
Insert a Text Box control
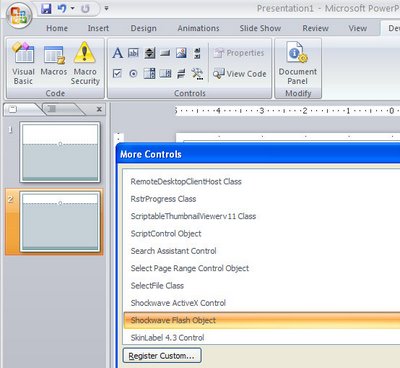pyautogui.click(x=133, y=53)
